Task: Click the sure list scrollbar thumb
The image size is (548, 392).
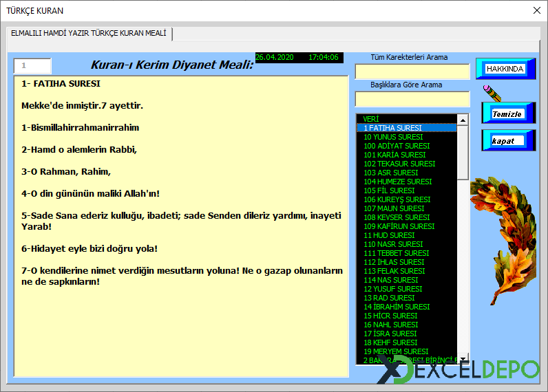Action: [x=463, y=153]
